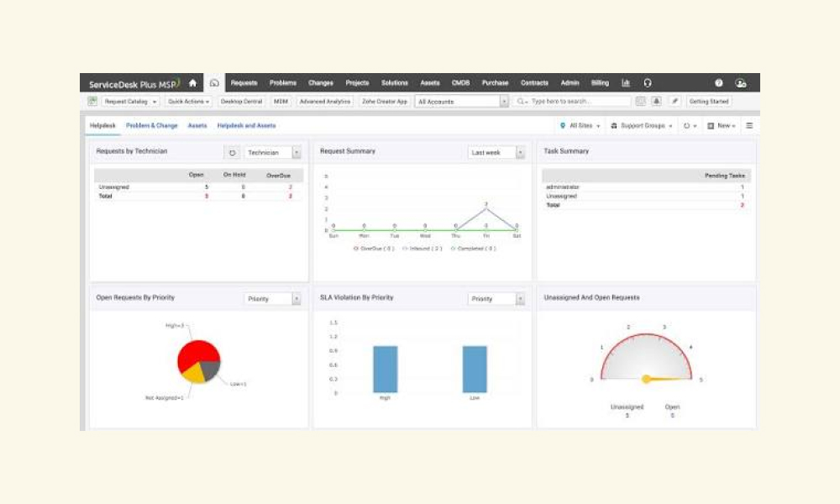The width and height of the screenshot is (840, 504).
Task: Open the CMDB menu
Action: click(460, 83)
